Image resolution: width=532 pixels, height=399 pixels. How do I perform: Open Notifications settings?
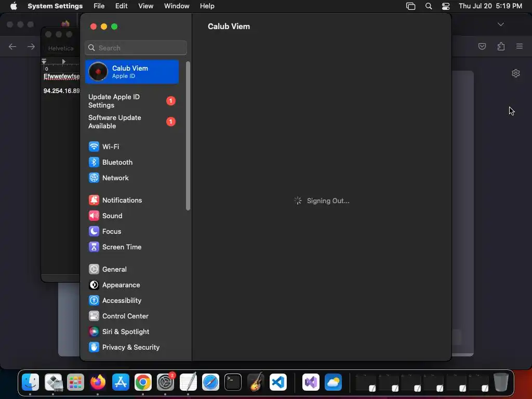131,200
